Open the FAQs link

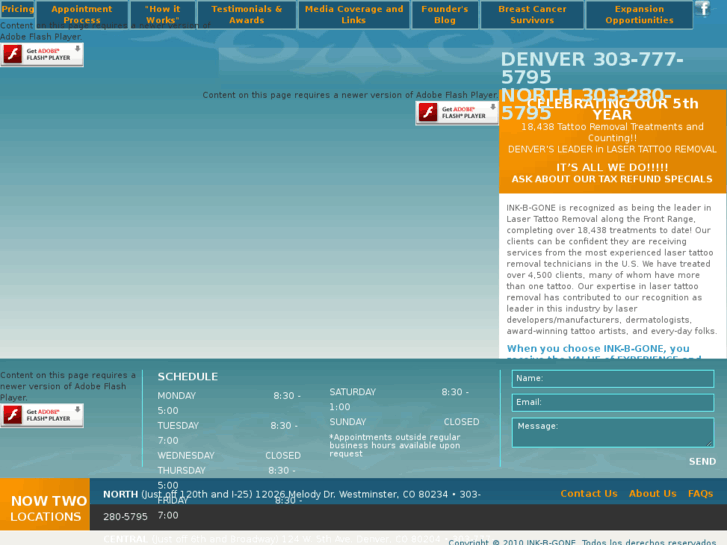(x=700, y=494)
